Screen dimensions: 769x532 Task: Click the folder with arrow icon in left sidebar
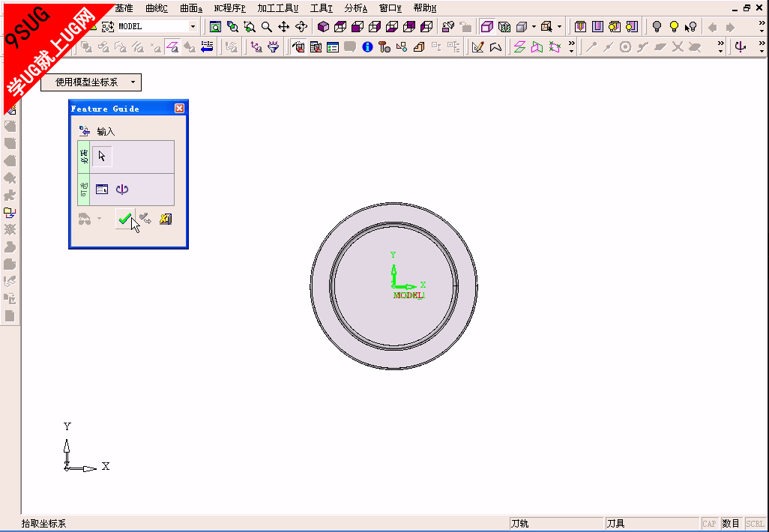pos(10,213)
